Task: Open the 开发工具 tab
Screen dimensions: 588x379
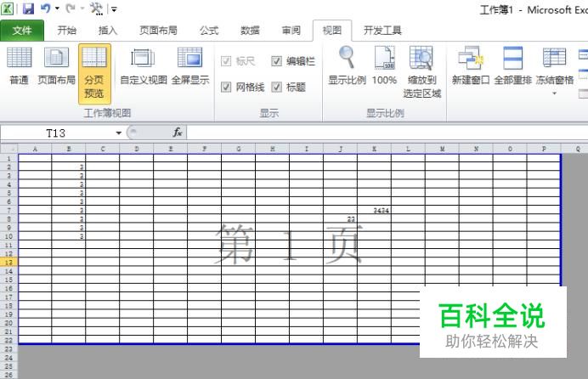Action: coord(382,31)
